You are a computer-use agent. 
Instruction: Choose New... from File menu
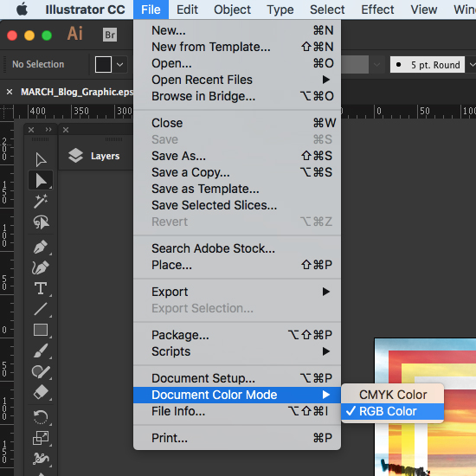click(x=237, y=30)
